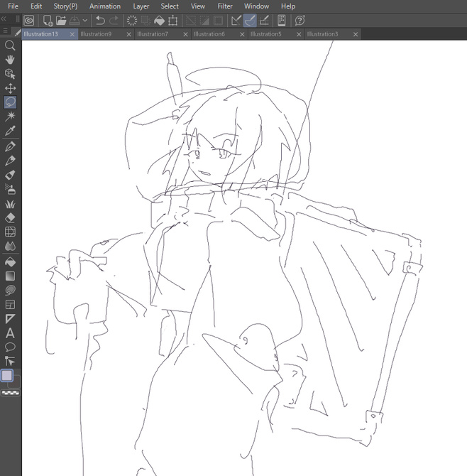Select the Zoom magnifier tool
The width and height of the screenshot is (467, 476).
point(10,45)
